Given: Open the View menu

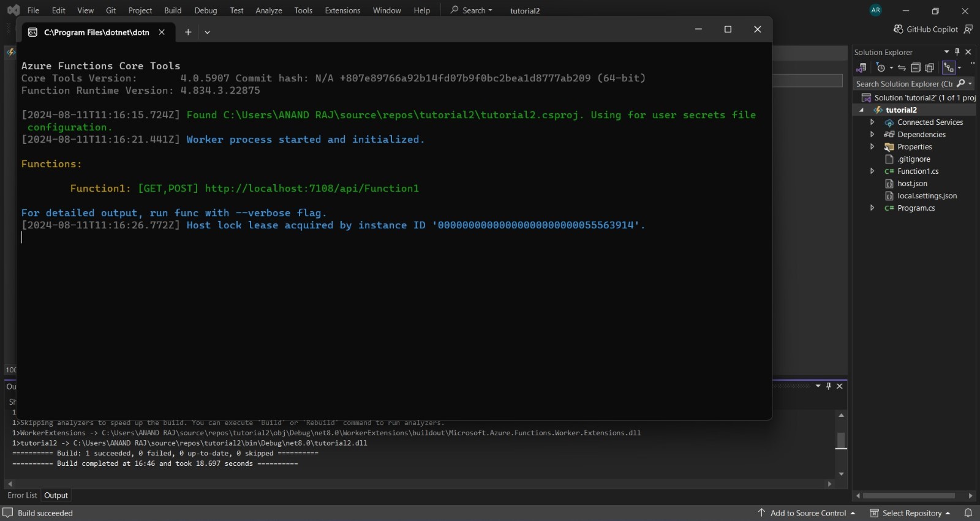Looking at the screenshot, I should pos(86,10).
